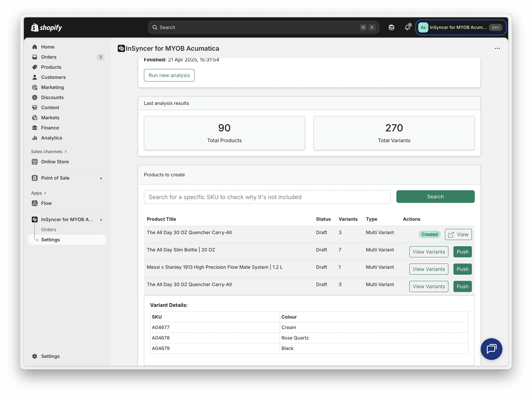The width and height of the screenshot is (532, 396).
Task: Click the Online Store storefront icon
Action: pos(35,162)
